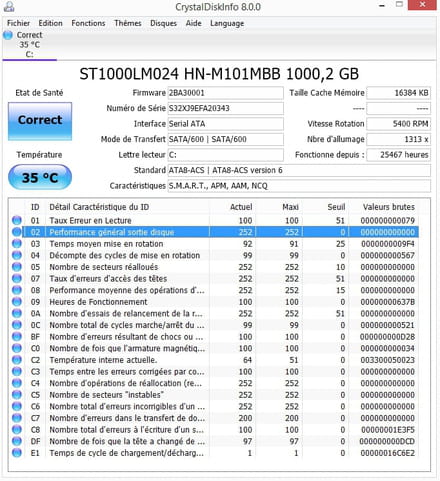Click the CrystalDiskInfo app icon in title bar
The height and width of the screenshot is (481, 440).
pos(9,6)
